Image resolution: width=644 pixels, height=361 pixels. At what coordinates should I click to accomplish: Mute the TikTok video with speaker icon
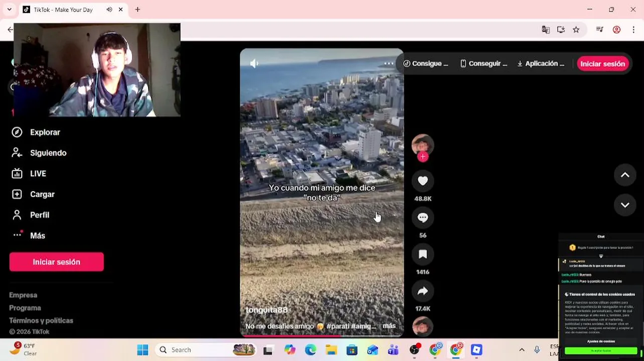click(254, 64)
